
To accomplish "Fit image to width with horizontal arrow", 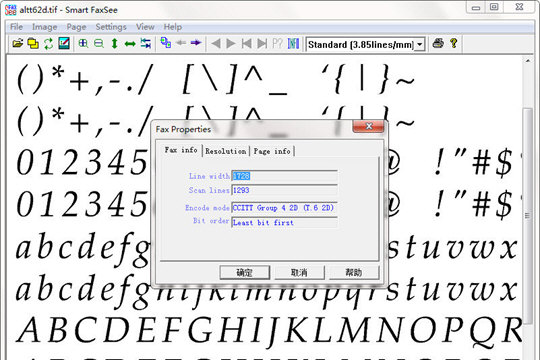I will click(130, 43).
